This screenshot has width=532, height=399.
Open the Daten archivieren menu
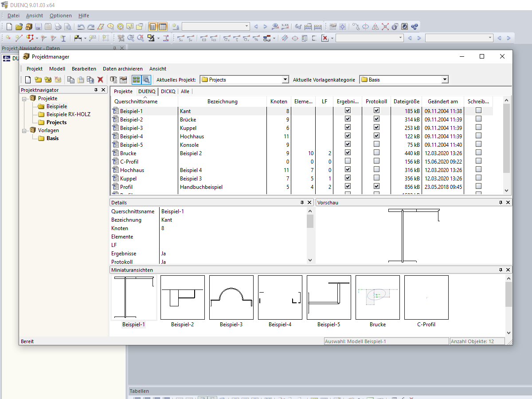coord(123,69)
